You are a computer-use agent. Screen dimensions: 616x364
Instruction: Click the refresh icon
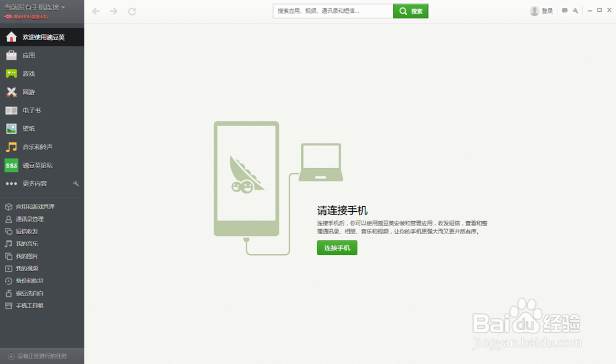132,11
